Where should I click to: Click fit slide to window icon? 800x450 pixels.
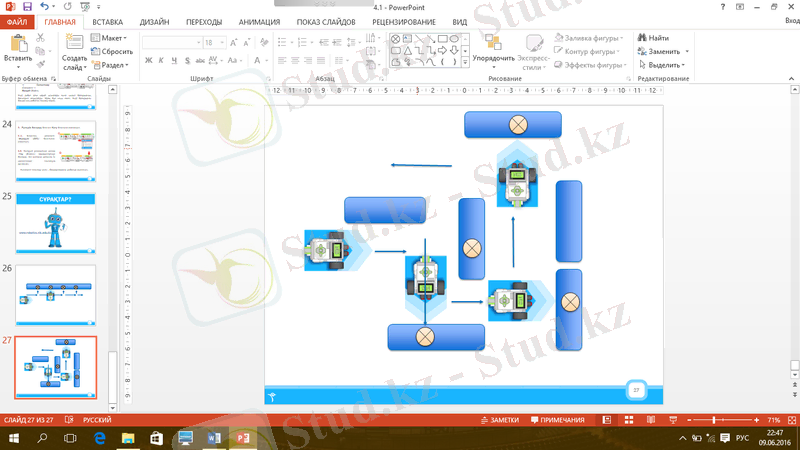coord(789,420)
